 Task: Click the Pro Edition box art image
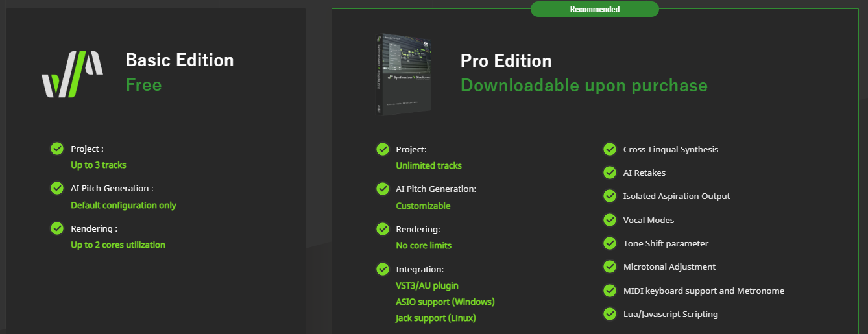point(405,75)
